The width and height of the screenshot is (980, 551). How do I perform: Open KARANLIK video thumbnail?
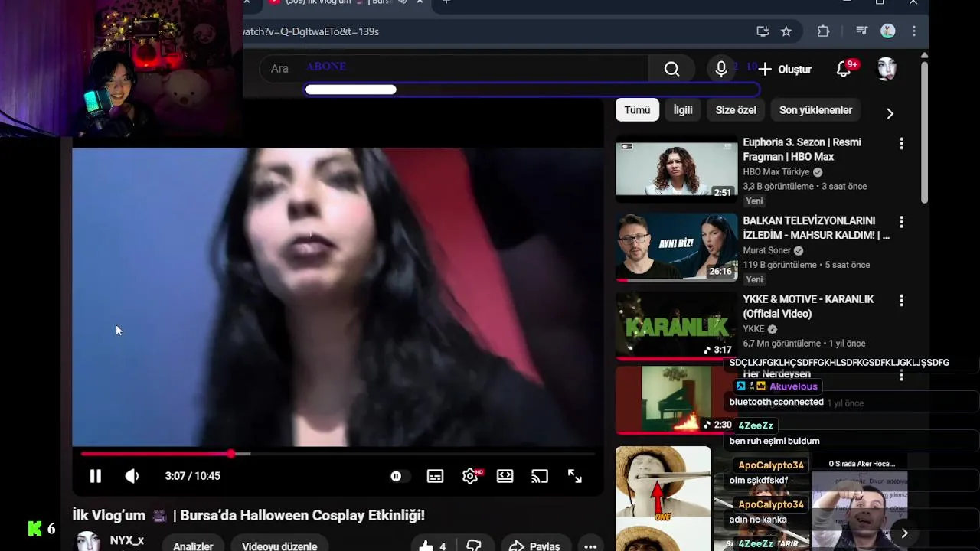[677, 326]
